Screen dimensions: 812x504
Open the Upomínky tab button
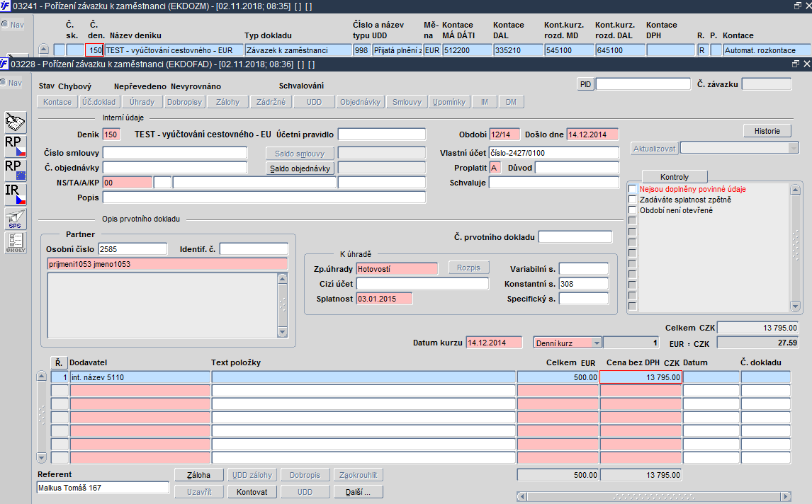(449, 102)
